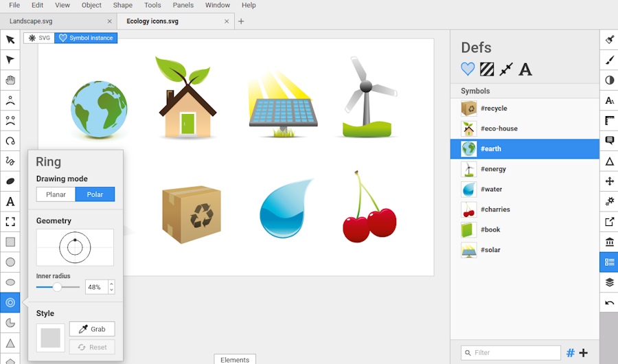Show the Patterns section in Defs
Screen dimensions: 618x364
487,69
